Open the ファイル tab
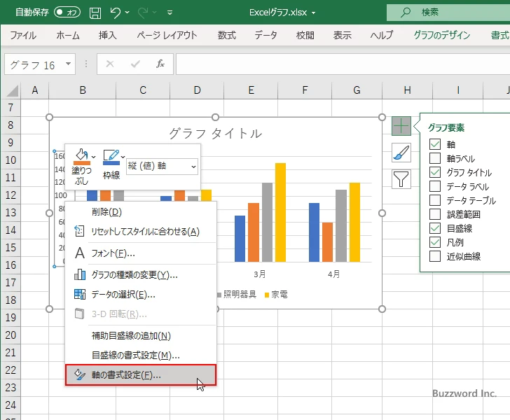 click(x=23, y=35)
